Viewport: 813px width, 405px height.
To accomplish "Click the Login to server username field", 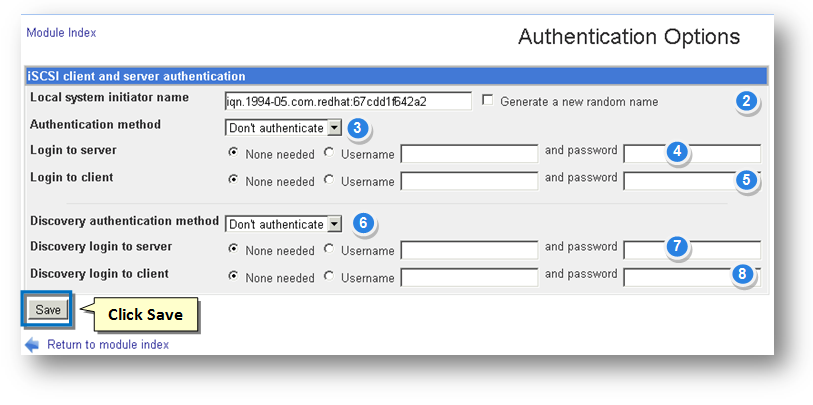I will [x=469, y=153].
